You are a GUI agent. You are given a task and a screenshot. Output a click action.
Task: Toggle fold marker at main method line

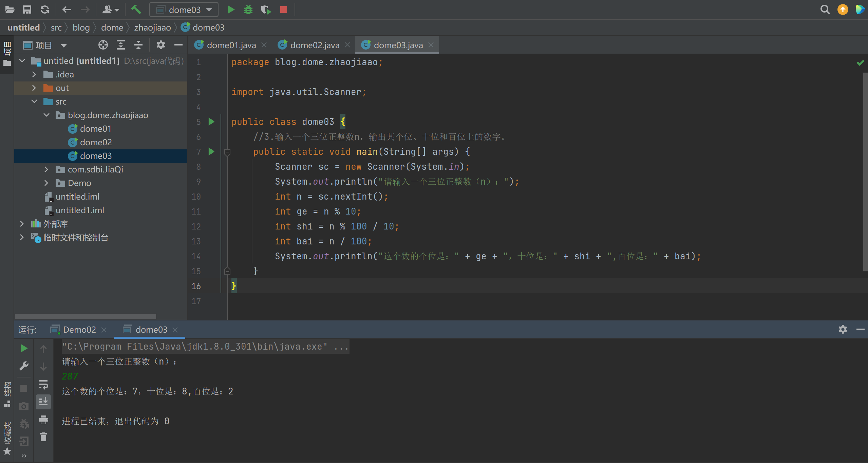pyautogui.click(x=227, y=152)
